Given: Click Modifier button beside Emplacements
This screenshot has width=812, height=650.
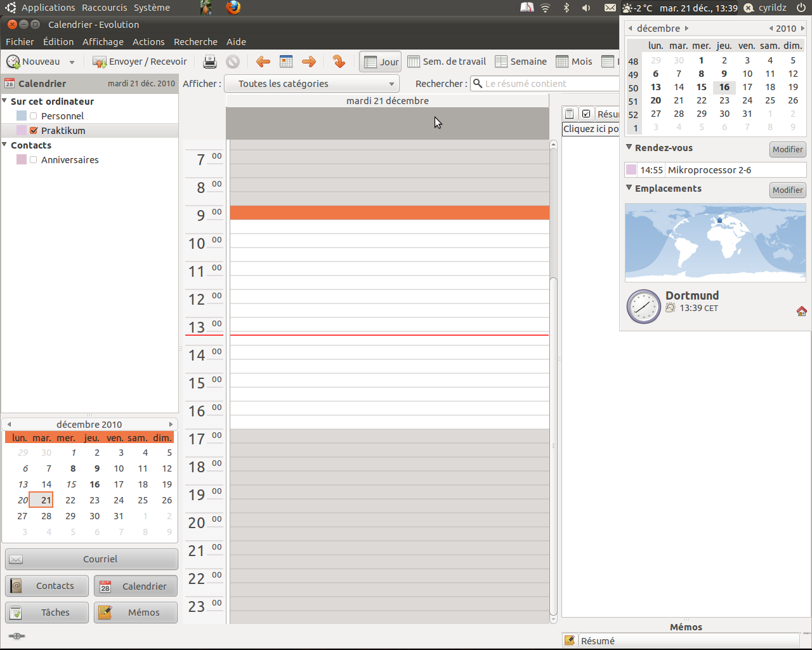Looking at the screenshot, I should pos(787,190).
